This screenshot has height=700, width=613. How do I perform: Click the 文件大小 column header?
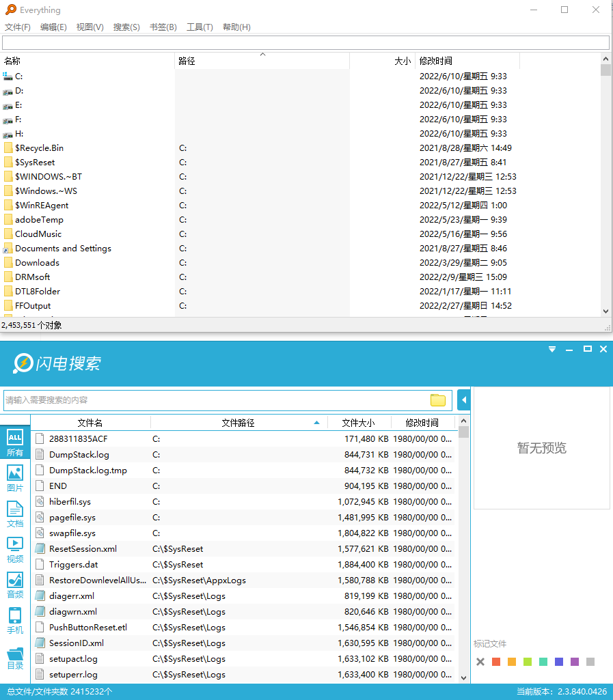click(359, 423)
